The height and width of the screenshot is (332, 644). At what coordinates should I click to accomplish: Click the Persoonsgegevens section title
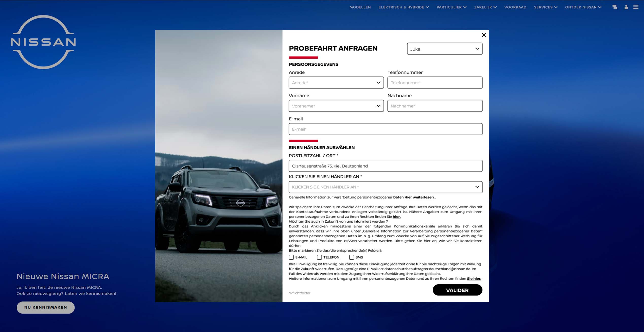click(314, 64)
